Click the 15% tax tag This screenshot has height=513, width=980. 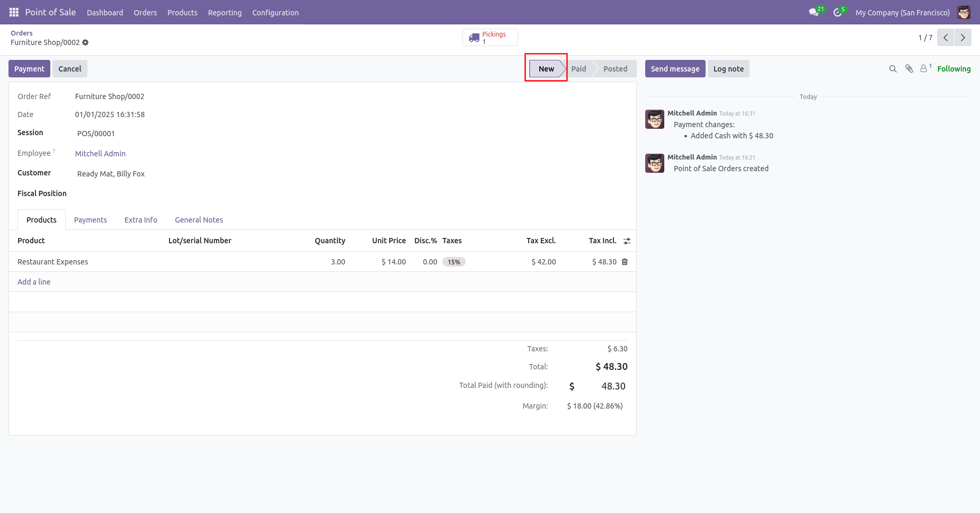(454, 262)
